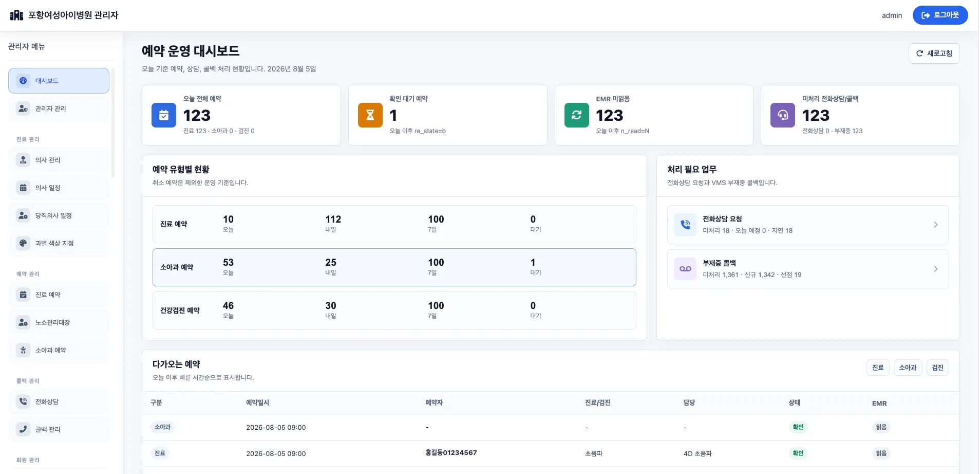Open the 대시보드 sidebar icon
980x474 pixels.
pos(23,81)
